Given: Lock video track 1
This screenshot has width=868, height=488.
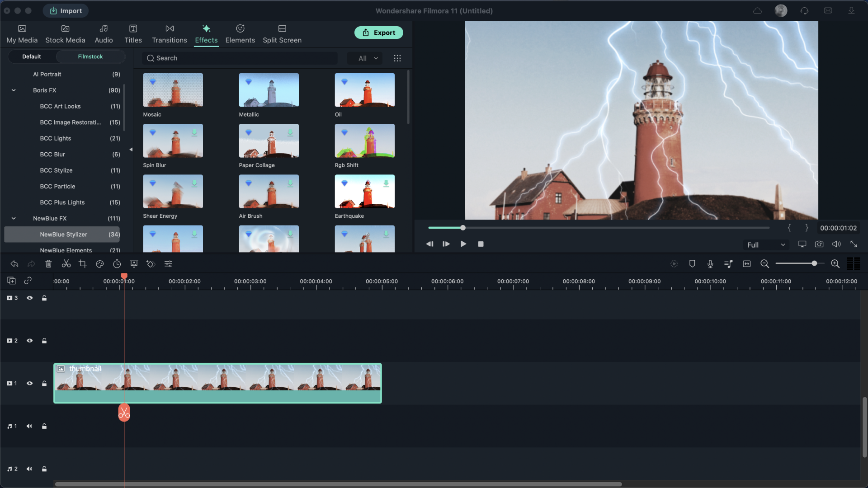Looking at the screenshot, I should (x=44, y=384).
